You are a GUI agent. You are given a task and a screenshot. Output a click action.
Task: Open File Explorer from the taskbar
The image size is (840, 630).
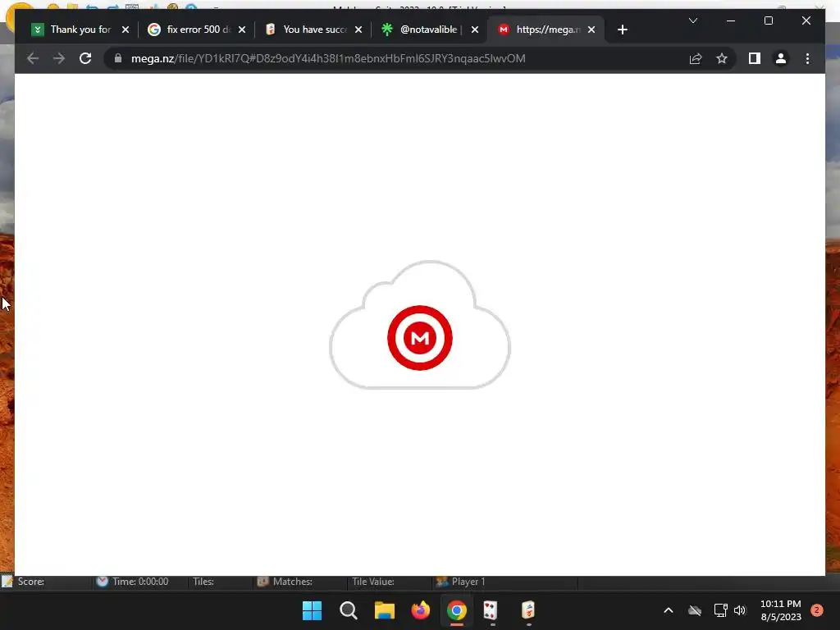point(384,610)
